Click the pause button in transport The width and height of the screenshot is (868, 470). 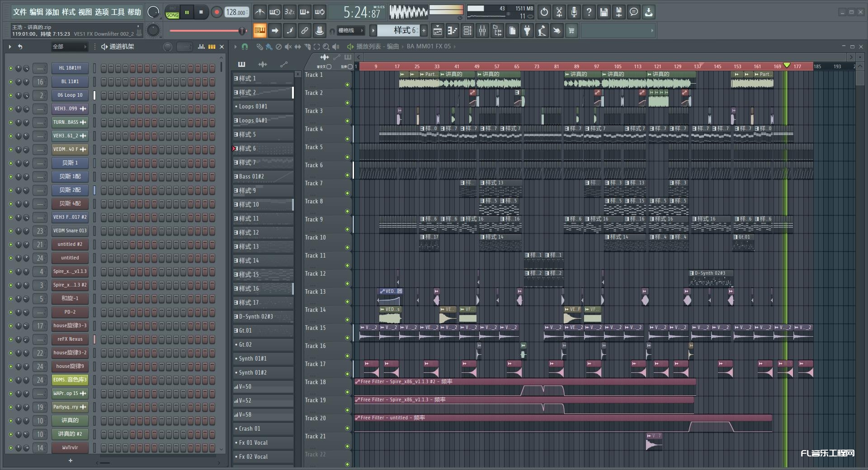pos(187,13)
